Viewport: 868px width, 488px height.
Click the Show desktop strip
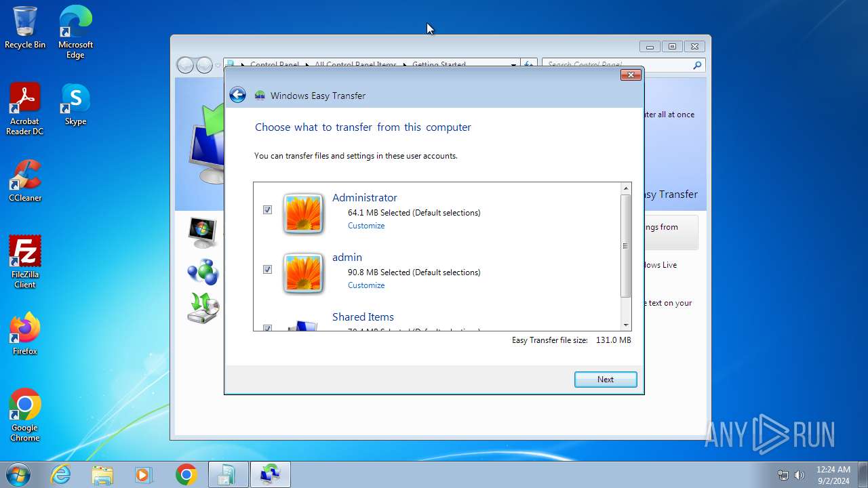point(863,474)
